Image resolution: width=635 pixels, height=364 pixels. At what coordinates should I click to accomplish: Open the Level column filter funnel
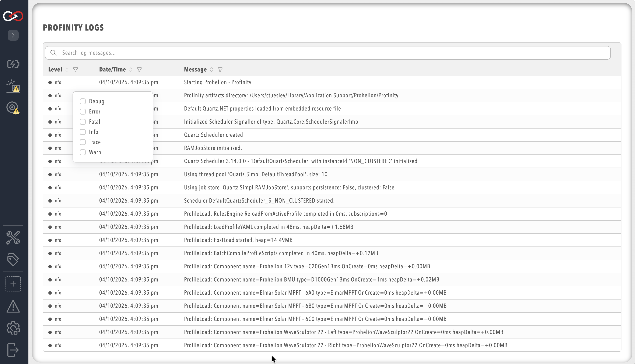pos(76,70)
